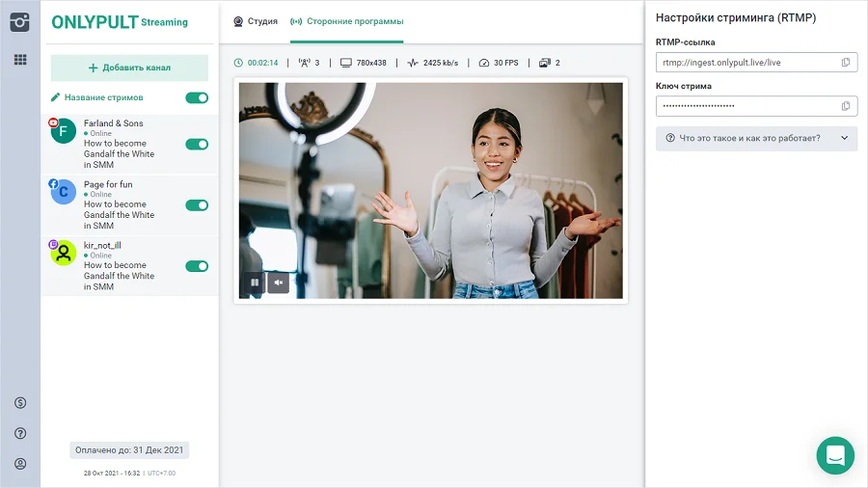868x488 pixels.
Task: Open the user profile icon
Action: pyautogui.click(x=20, y=464)
